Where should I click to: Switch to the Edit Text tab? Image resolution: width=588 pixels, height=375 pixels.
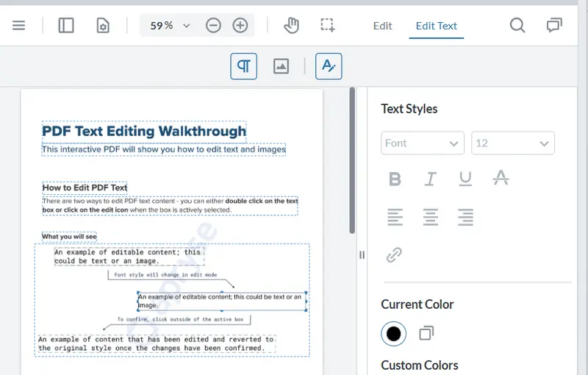coord(436,26)
